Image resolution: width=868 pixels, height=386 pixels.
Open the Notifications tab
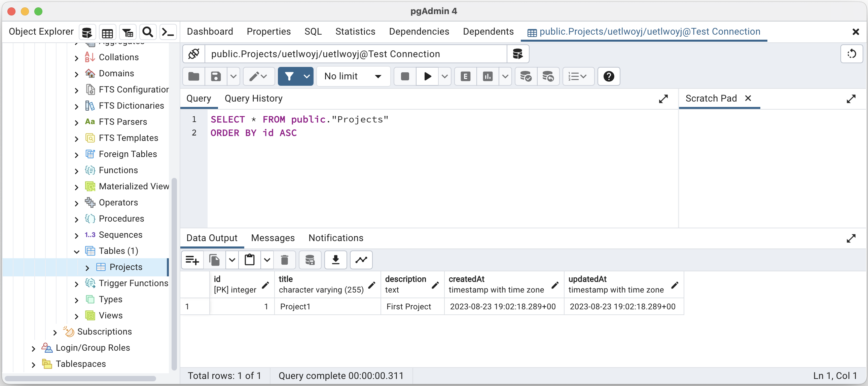(x=336, y=238)
